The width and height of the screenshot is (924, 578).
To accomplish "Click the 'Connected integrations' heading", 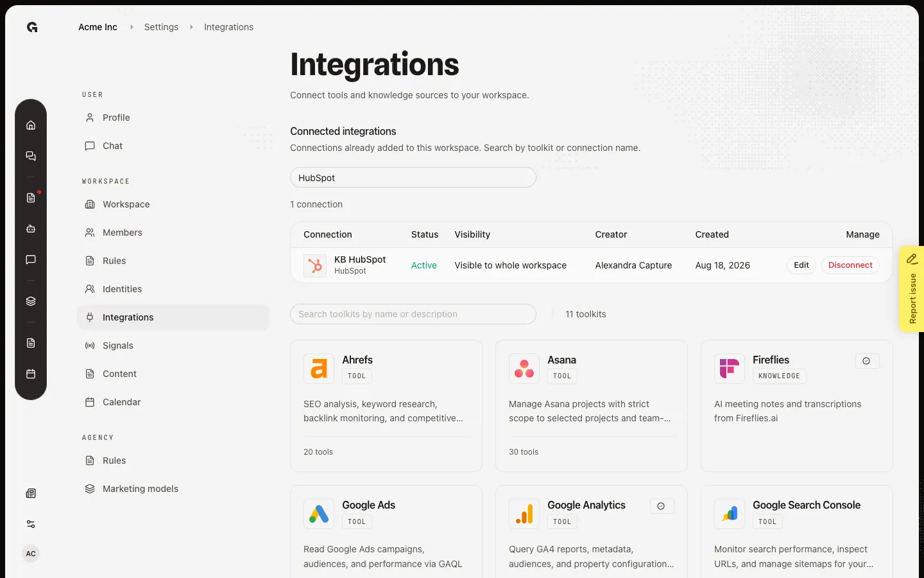I will (343, 131).
